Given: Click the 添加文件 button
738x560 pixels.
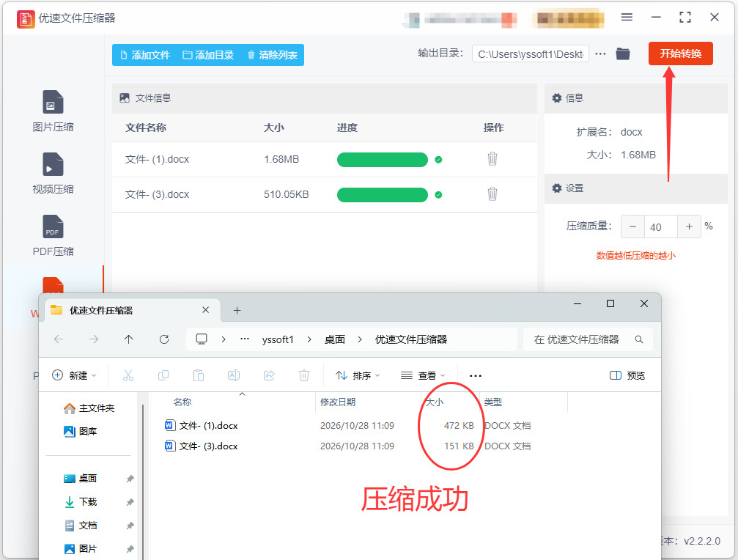Looking at the screenshot, I should [145, 55].
